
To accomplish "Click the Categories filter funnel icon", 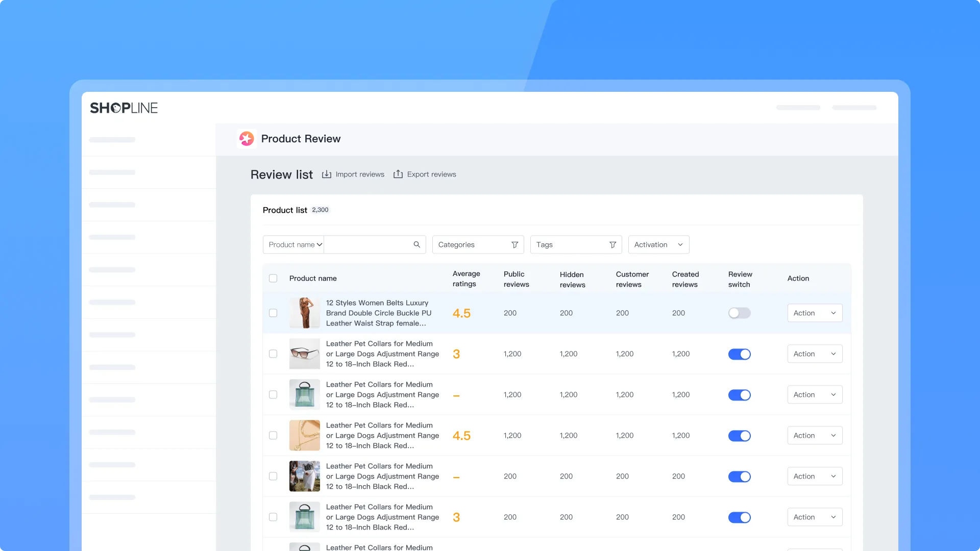I will pyautogui.click(x=514, y=245).
